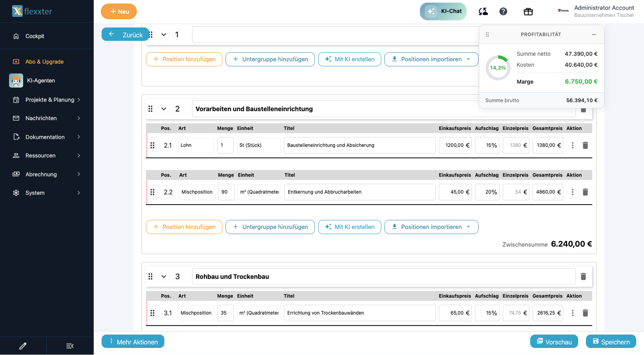Click the Neu button

point(119,11)
